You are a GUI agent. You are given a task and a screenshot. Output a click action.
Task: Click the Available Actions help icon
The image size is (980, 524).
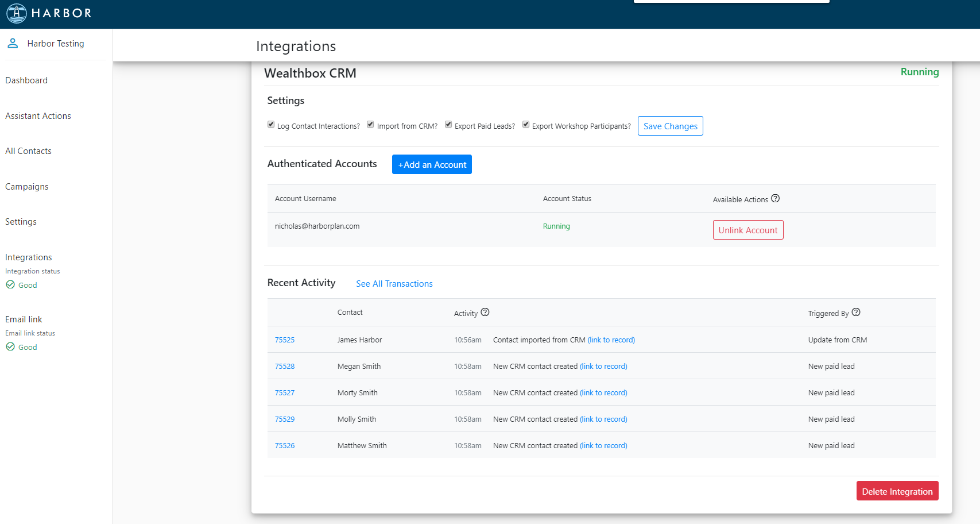pyautogui.click(x=775, y=198)
